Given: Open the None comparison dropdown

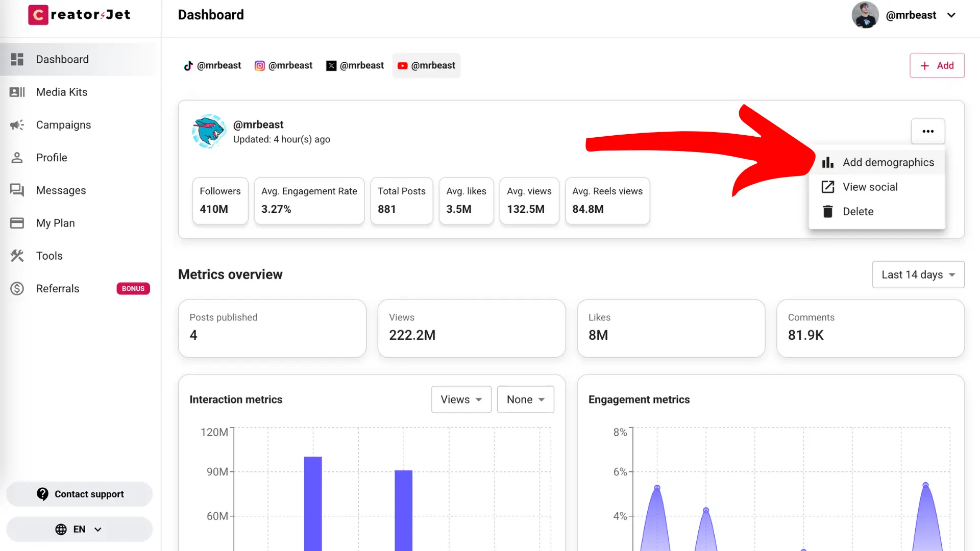Looking at the screenshot, I should [x=526, y=399].
